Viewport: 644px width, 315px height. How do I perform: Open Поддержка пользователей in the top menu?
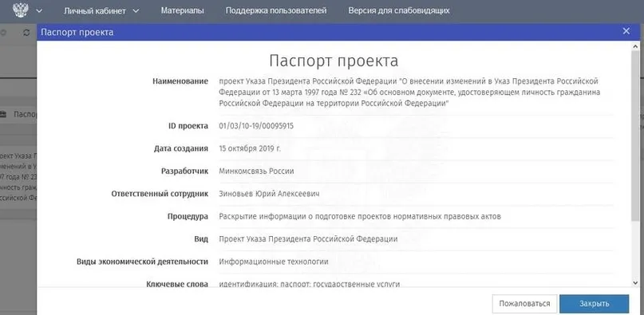[x=276, y=10]
